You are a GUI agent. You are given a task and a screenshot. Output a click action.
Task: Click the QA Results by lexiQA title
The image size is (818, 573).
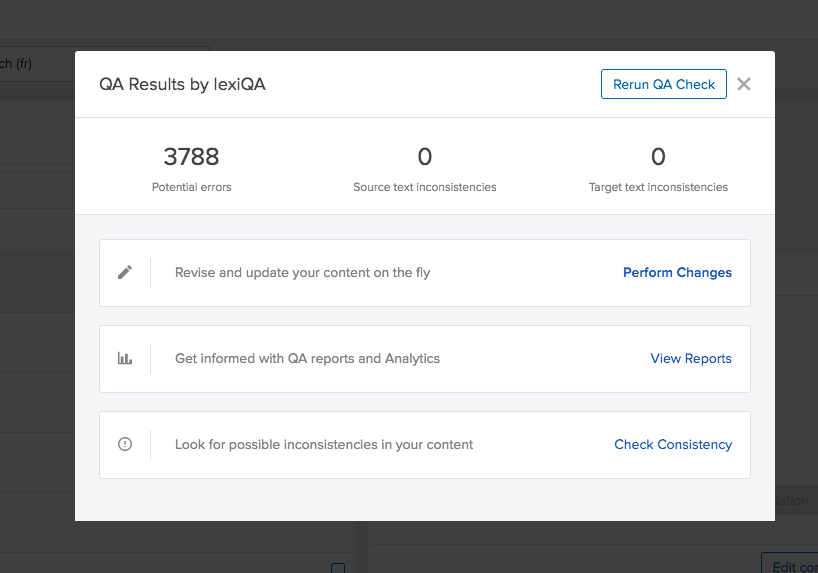(x=182, y=84)
